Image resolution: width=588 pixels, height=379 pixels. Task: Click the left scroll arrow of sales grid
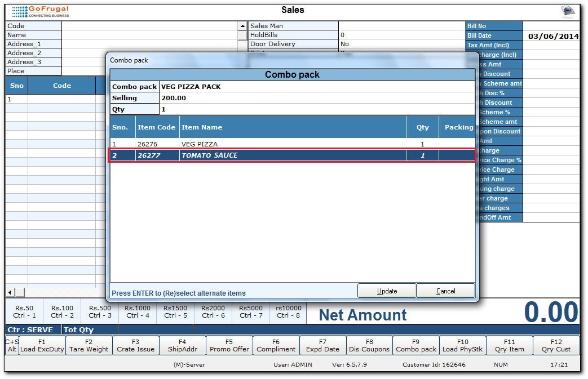coord(10,292)
